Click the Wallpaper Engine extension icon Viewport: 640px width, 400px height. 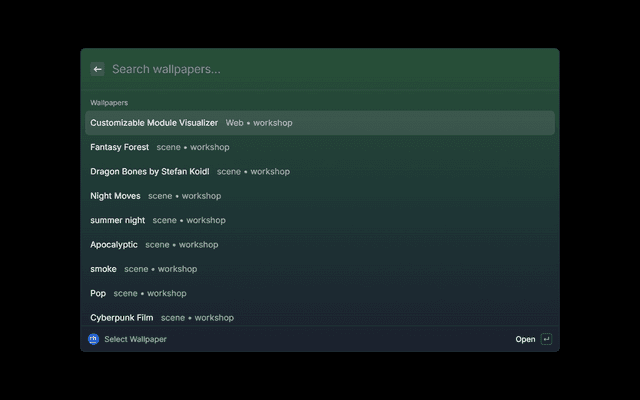(x=93, y=339)
